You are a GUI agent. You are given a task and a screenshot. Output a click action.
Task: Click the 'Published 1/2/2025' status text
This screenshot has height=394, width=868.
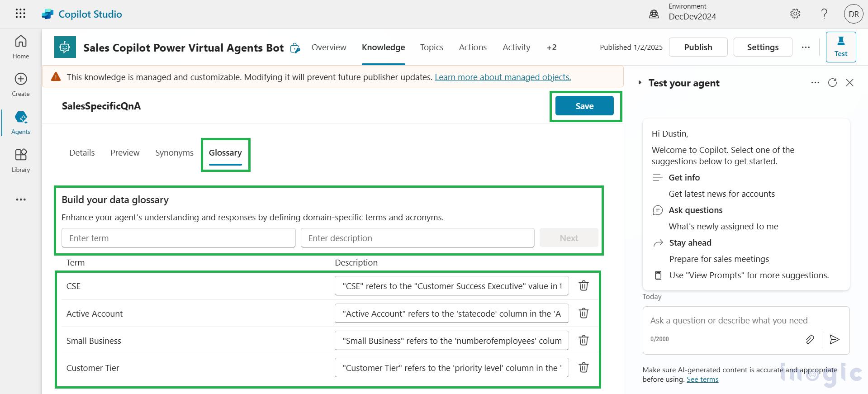[x=631, y=47]
